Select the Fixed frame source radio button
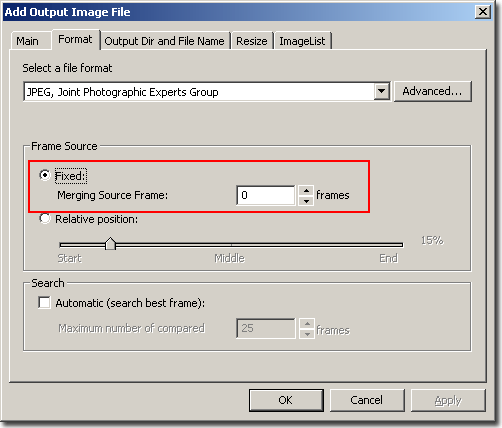Viewport: 502px width, 428px height. click(45, 175)
